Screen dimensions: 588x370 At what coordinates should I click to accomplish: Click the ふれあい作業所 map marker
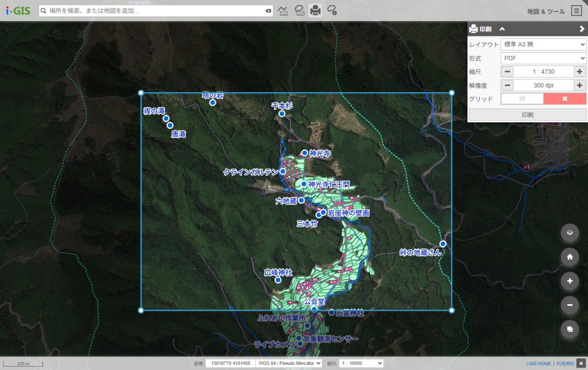point(307,325)
